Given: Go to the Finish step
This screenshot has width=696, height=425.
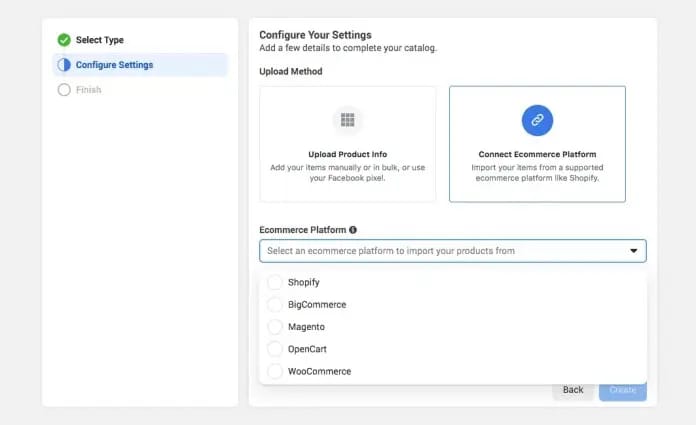Looking at the screenshot, I should 89,90.
